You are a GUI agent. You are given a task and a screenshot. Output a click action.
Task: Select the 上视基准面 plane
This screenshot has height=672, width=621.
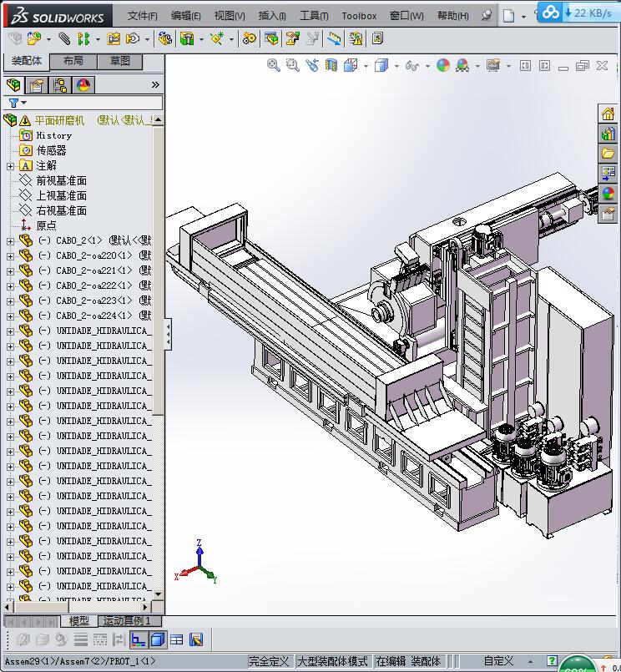tap(61, 196)
